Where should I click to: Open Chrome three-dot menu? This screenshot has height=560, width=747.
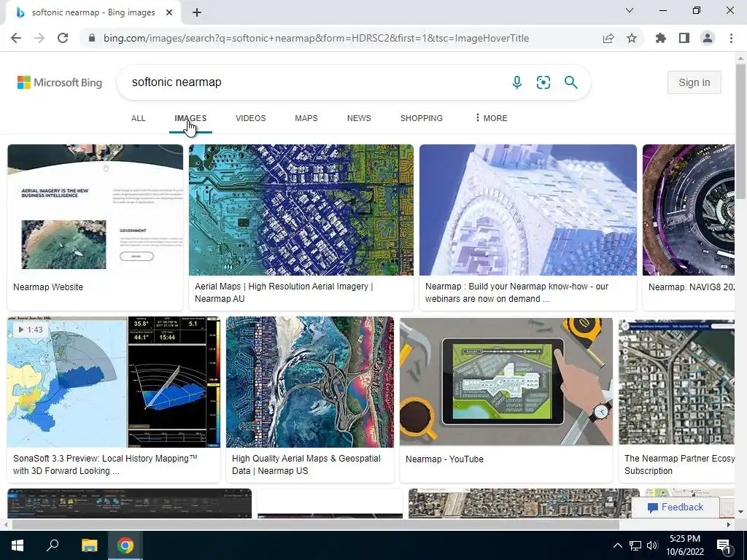pyautogui.click(x=731, y=38)
